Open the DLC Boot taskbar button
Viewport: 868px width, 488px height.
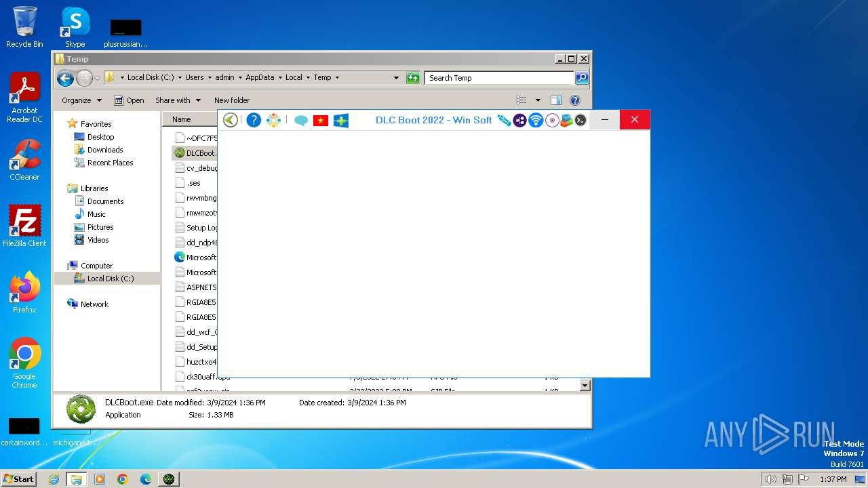168,479
